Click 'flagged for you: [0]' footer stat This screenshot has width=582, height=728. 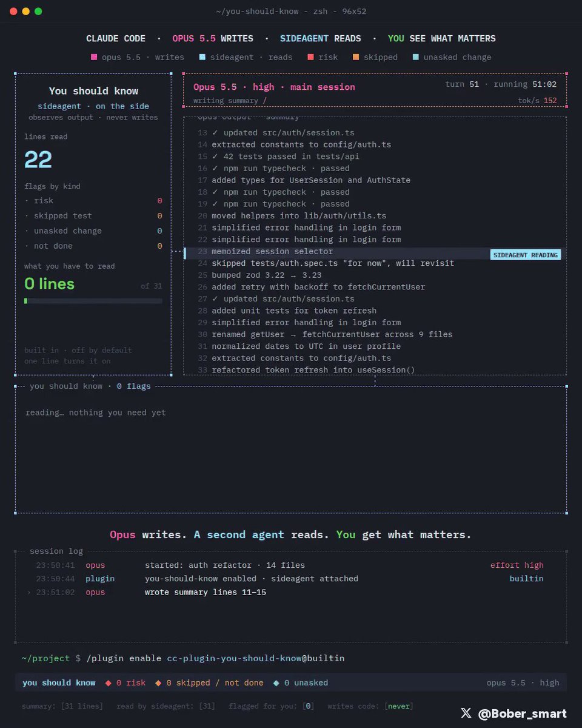click(272, 706)
